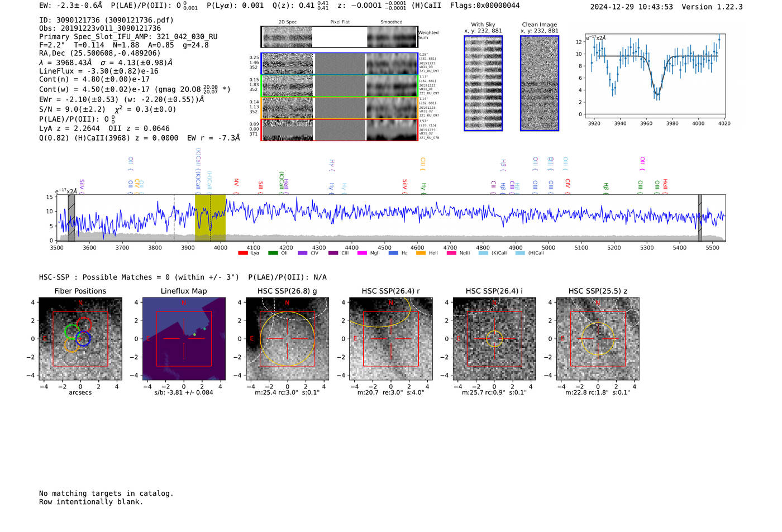Click the EW: -2.3±-0.6Å header text
This screenshot has width=782, height=532.
(71, 6)
